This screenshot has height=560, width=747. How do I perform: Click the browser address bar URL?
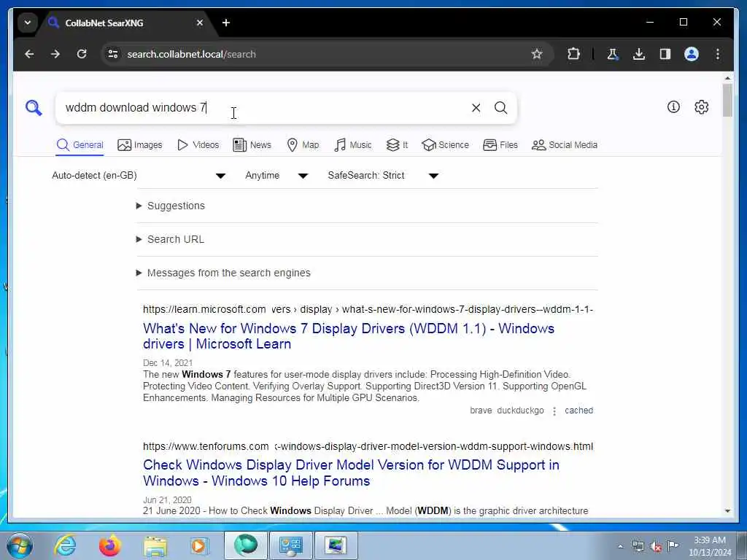(x=191, y=54)
